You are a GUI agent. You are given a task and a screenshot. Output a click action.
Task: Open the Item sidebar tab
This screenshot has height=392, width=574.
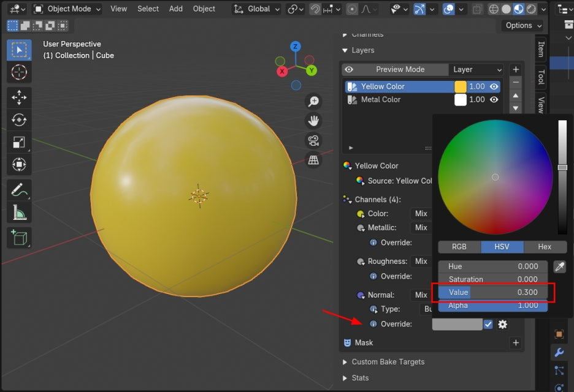tap(541, 49)
